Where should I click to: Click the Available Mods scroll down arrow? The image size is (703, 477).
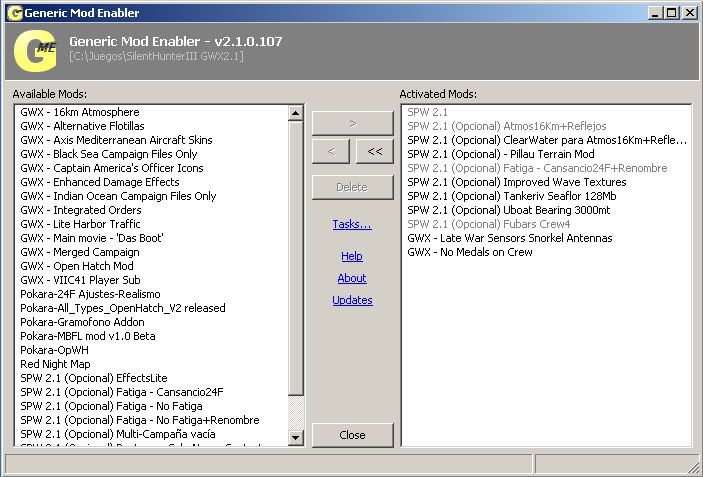(295, 438)
